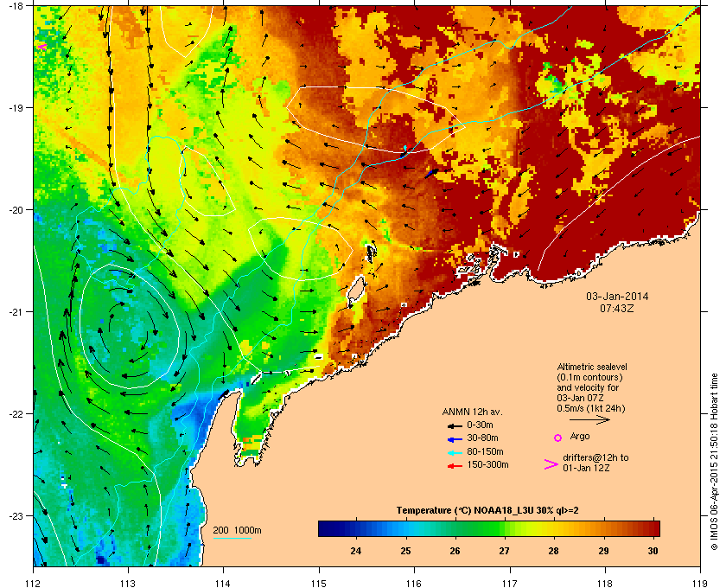The width and height of the screenshot is (726, 588).
Task: Click the Argo legend label
Action: (580, 437)
